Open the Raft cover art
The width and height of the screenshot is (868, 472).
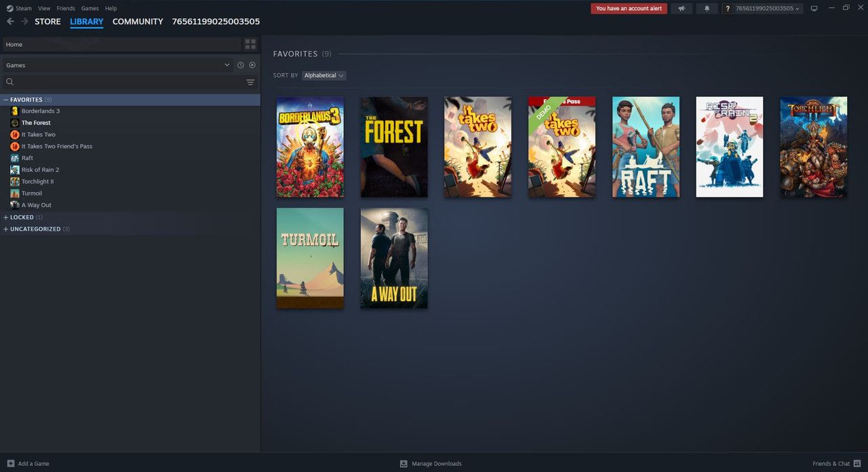pos(646,147)
